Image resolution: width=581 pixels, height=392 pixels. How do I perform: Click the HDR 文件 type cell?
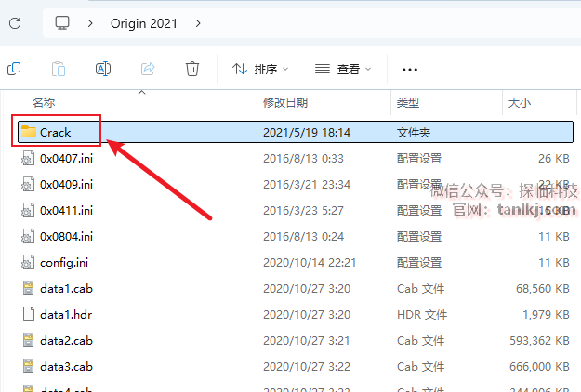pos(422,315)
